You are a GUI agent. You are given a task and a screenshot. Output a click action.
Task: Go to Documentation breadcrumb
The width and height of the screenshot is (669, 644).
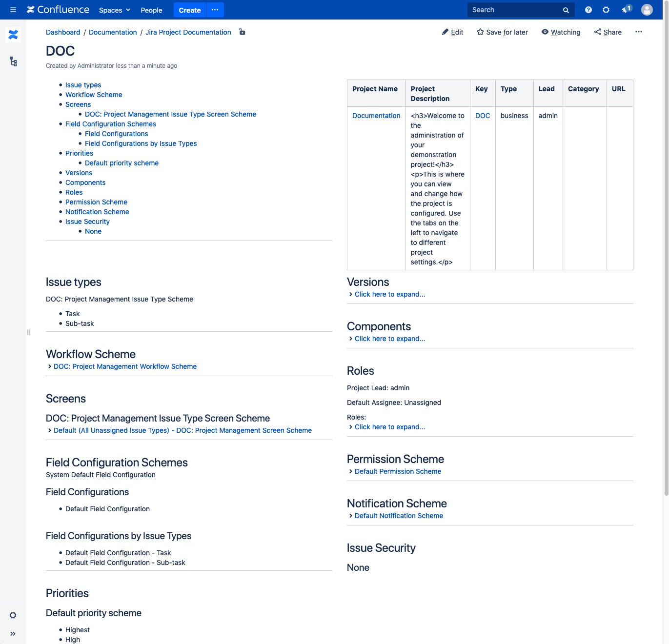tap(113, 32)
